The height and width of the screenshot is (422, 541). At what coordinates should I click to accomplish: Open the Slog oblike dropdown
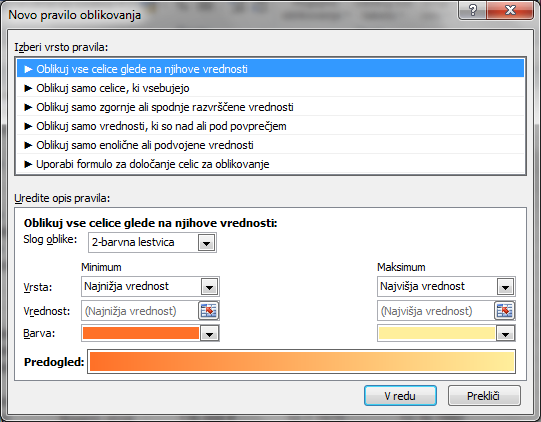pyautogui.click(x=207, y=243)
